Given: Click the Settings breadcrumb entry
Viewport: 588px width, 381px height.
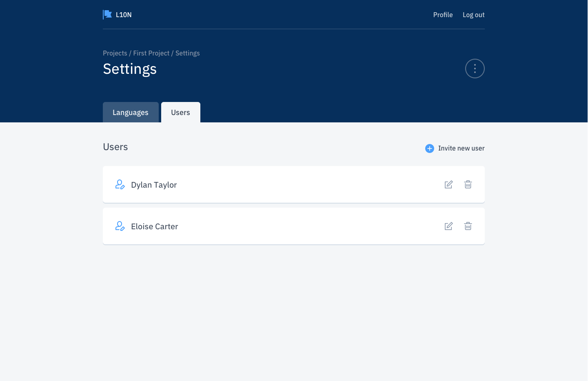Looking at the screenshot, I should pyautogui.click(x=187, y=53).
